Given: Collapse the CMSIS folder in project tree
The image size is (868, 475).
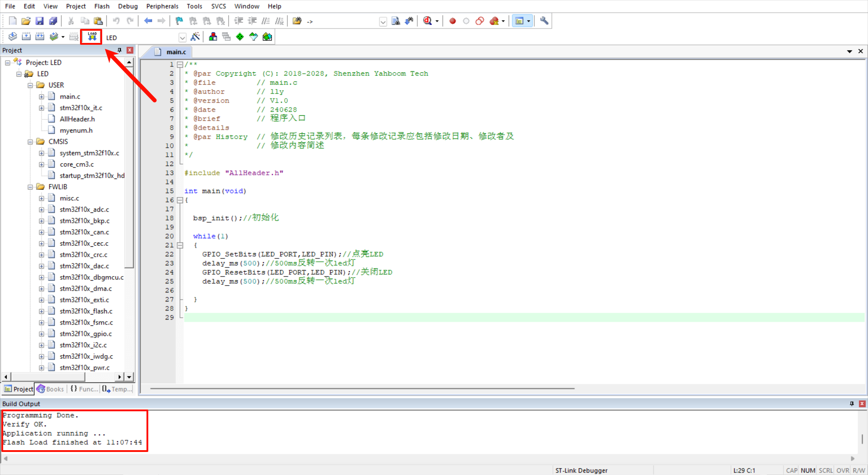Looking at the screenshot, I should click(x=30, y=142).
